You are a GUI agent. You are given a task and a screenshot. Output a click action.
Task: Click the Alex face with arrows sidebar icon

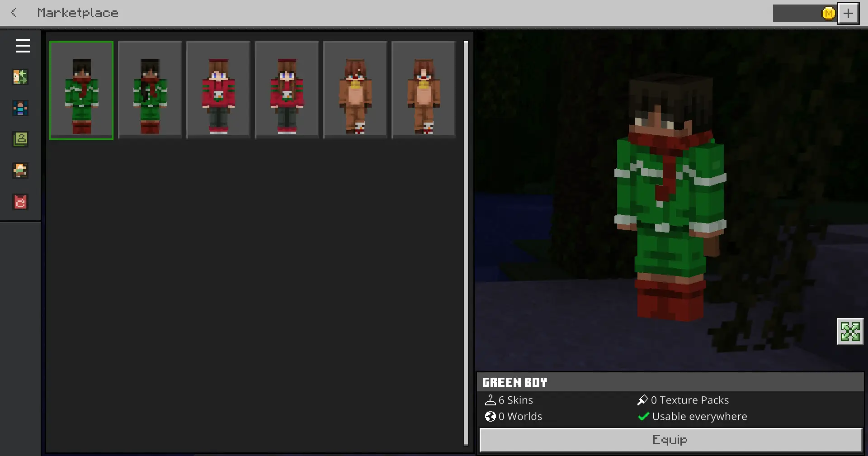(x=20, y=77)
